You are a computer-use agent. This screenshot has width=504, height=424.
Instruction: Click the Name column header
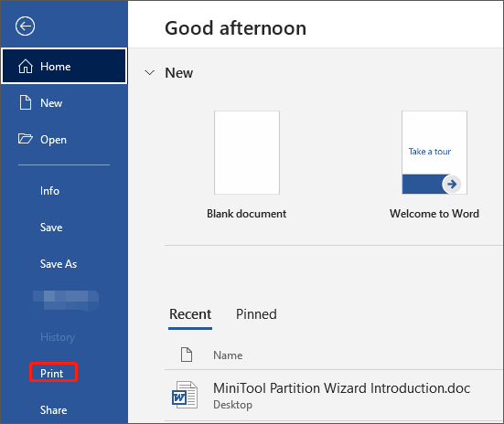228,355
